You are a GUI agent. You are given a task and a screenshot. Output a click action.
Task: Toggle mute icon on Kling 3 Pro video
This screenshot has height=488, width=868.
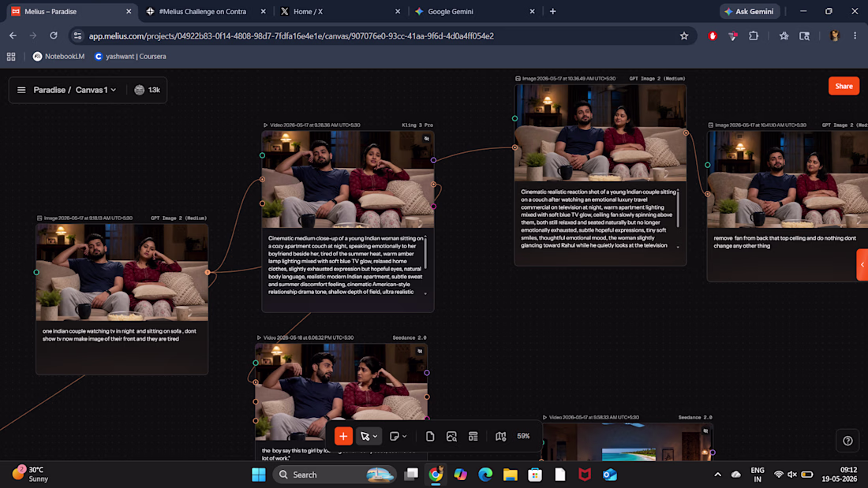[426, 138]
